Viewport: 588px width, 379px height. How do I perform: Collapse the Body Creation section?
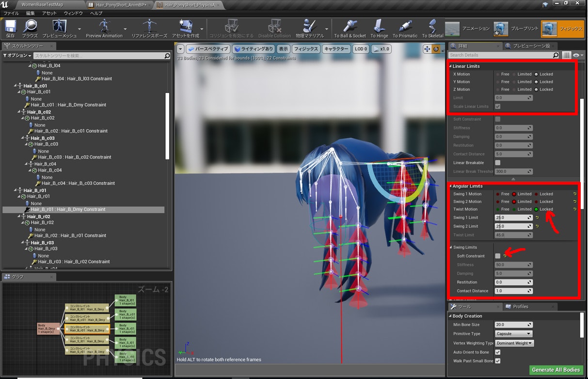pos(450,316)
